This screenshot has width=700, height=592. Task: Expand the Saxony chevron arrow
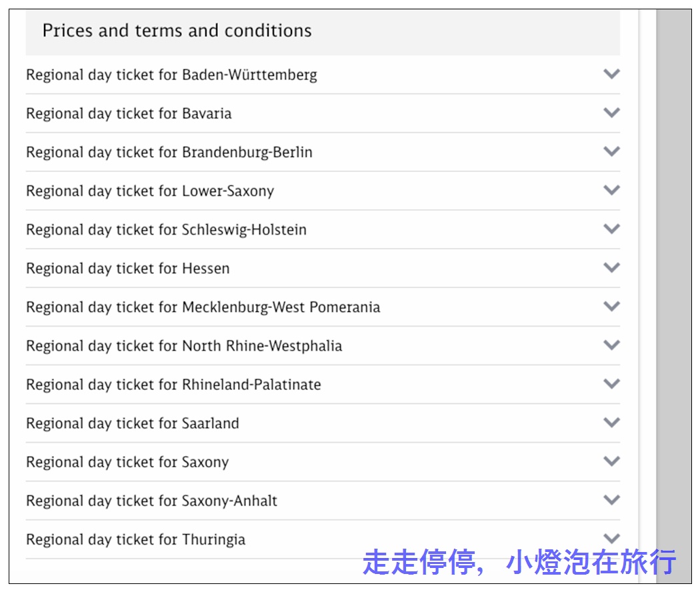coord(611,461)
